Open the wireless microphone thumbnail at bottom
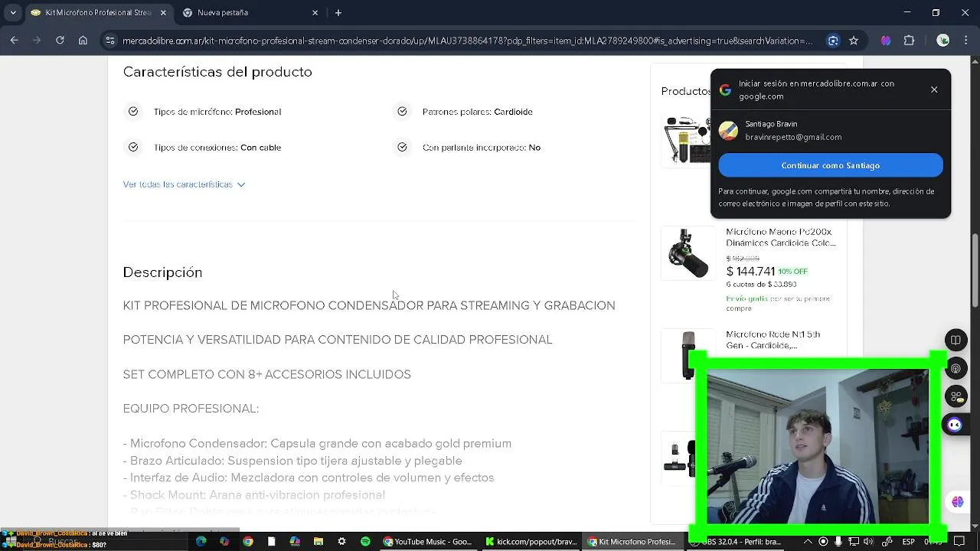Screen dimensions: 980x551 (678, 457)
